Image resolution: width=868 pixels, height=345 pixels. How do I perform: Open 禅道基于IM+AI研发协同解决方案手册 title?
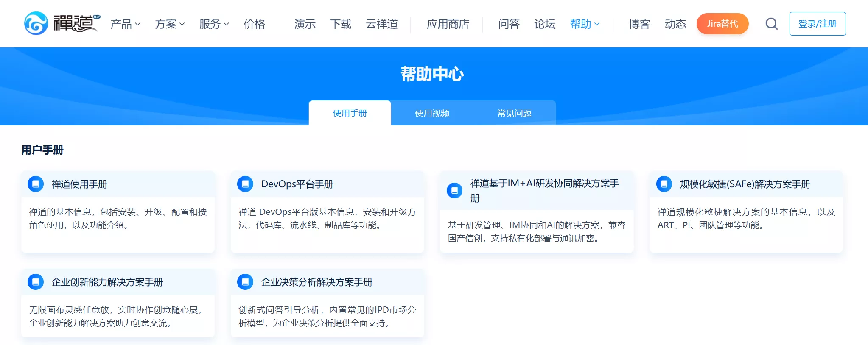tap(545, 191)
